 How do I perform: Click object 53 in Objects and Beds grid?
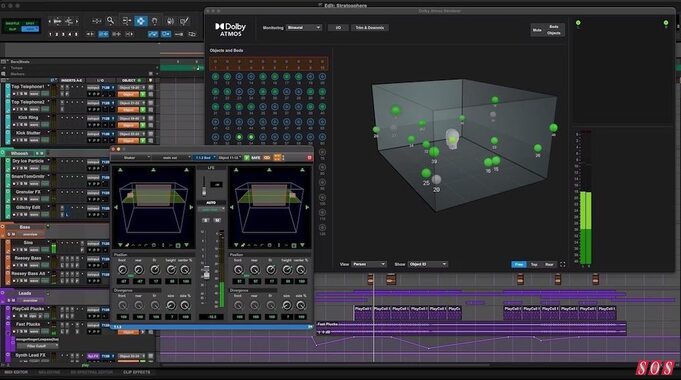pos(239,137)
